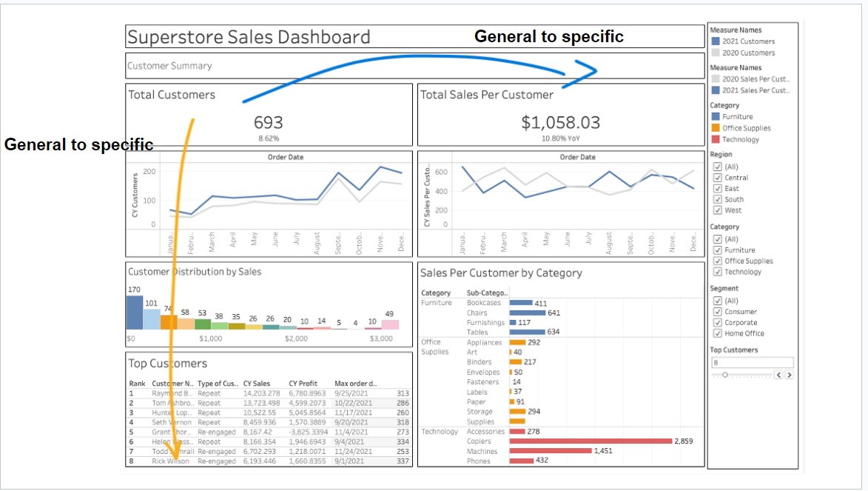The image size is (868, 491).
Task: Select CY Sales cell 14,203.278
Action: point(262,393)
